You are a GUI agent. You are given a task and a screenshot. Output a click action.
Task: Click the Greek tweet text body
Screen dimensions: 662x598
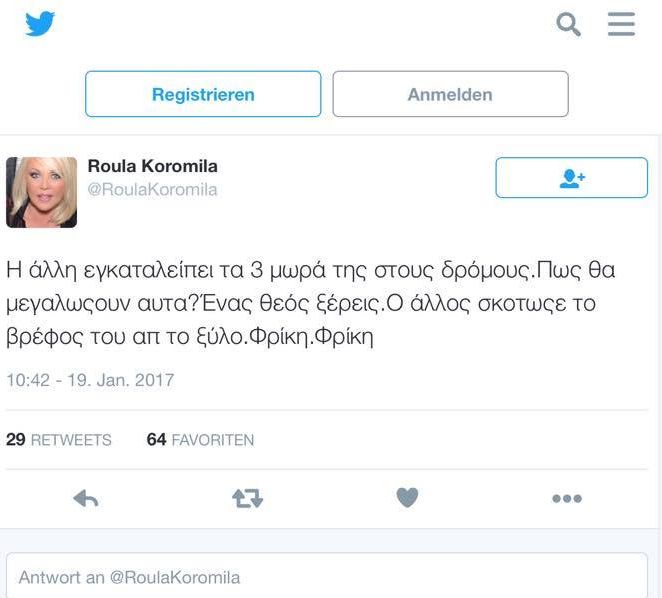[x=310, y=303]
